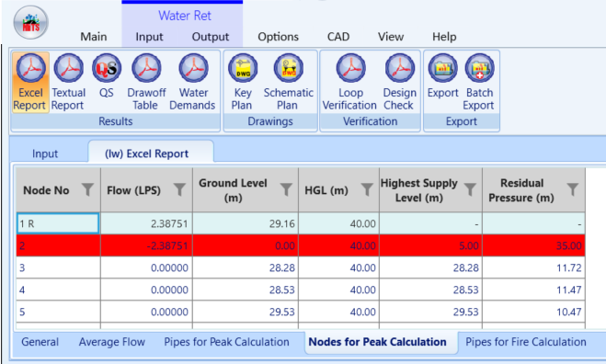
Task: Select Node No cell 5
Action: (x=58, y=312)
